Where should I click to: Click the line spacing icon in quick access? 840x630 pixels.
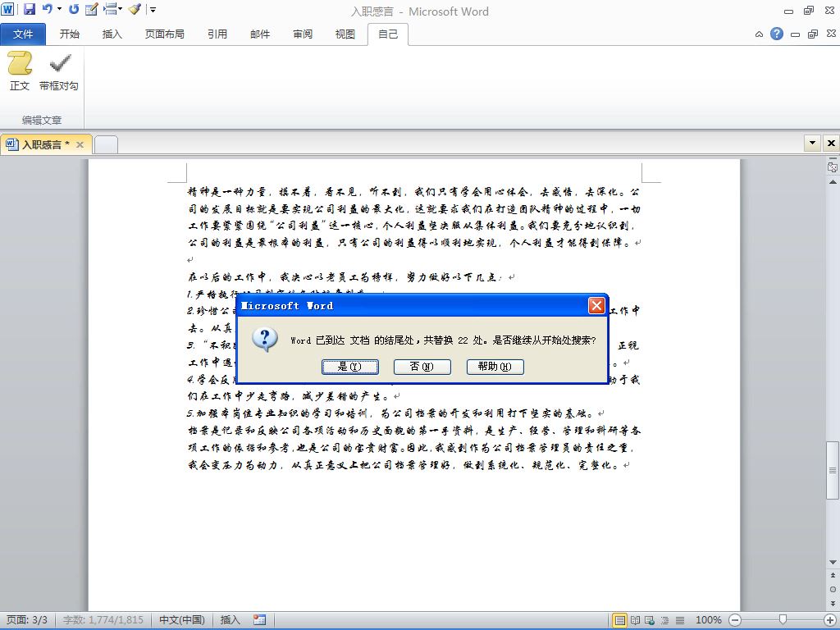109,8
